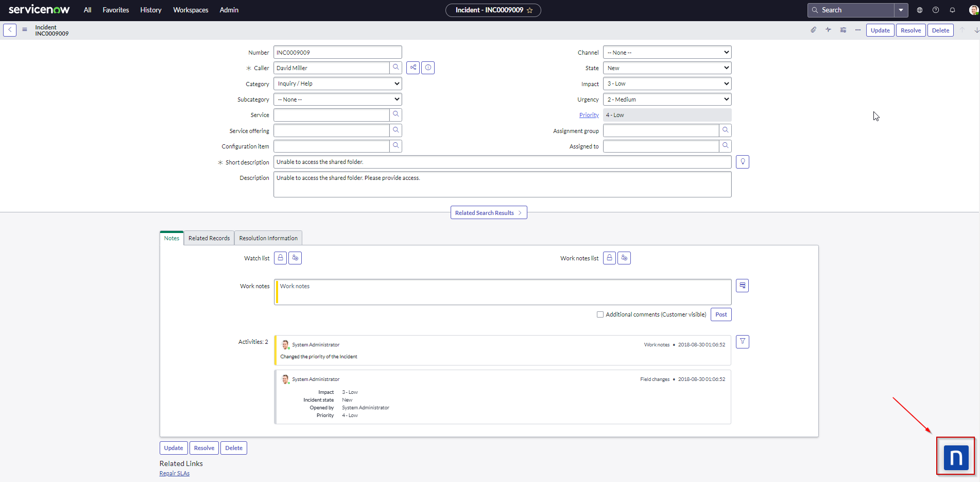Image resolution: width=980 pixels, height=482 pixels.
Task: Favorite the Incident INC0009009 star icon
Action: [529, 10]
